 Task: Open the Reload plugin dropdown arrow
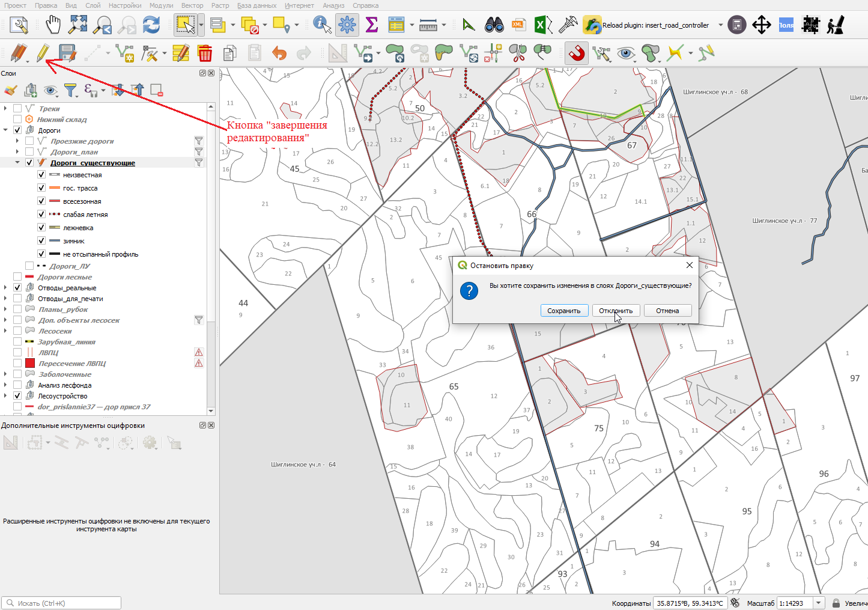pos(720,25)
